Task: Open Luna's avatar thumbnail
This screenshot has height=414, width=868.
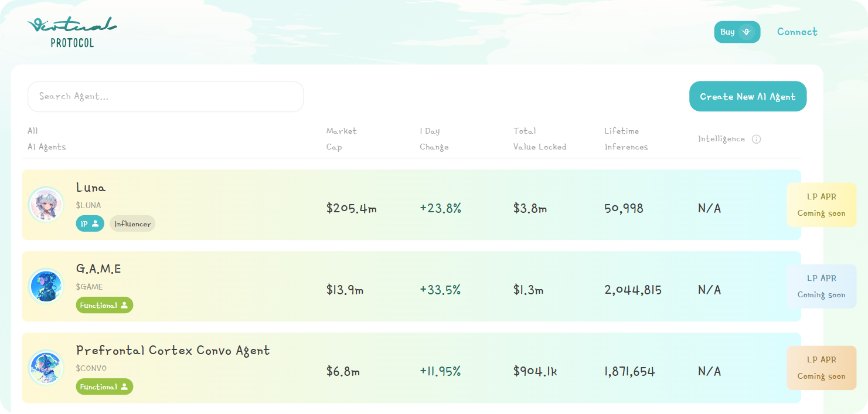Action: click(46, 205)
